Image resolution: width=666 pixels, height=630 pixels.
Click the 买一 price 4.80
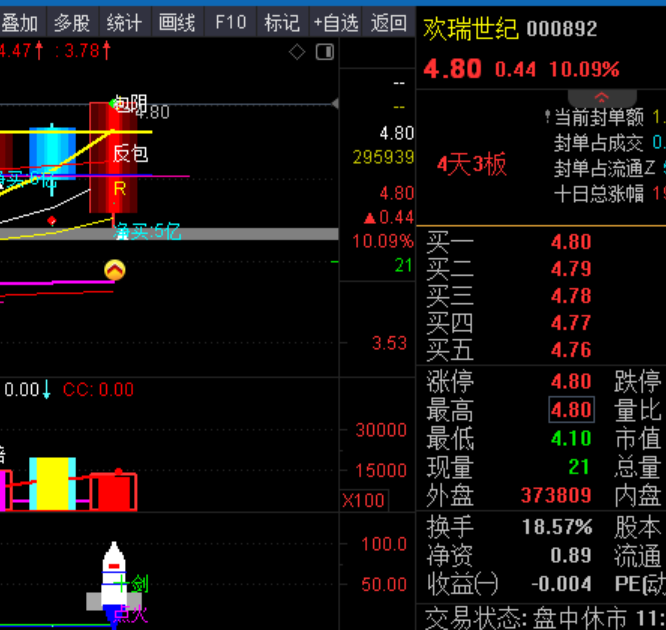(x=571, y=242)
